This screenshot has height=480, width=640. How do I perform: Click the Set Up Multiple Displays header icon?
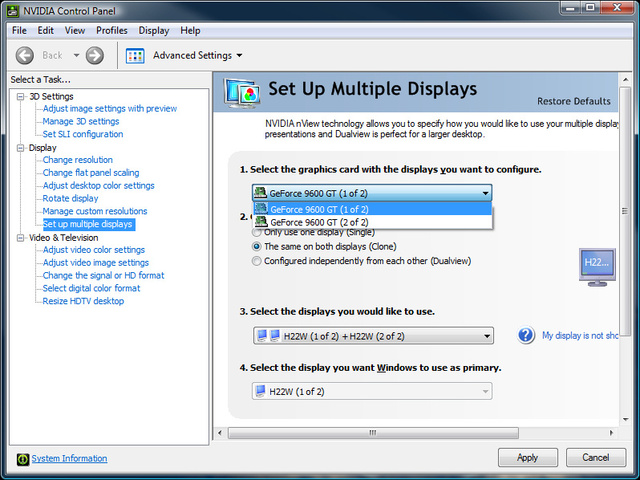[x=242, y=93]
